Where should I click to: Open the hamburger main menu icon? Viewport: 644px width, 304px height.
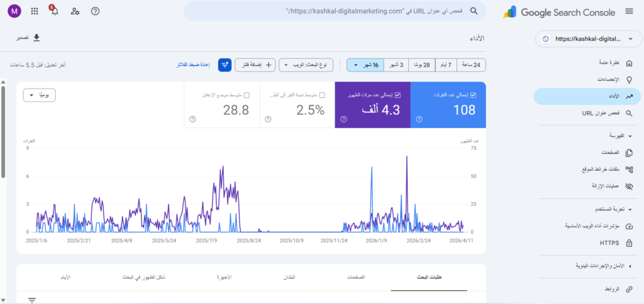(629, 11)
